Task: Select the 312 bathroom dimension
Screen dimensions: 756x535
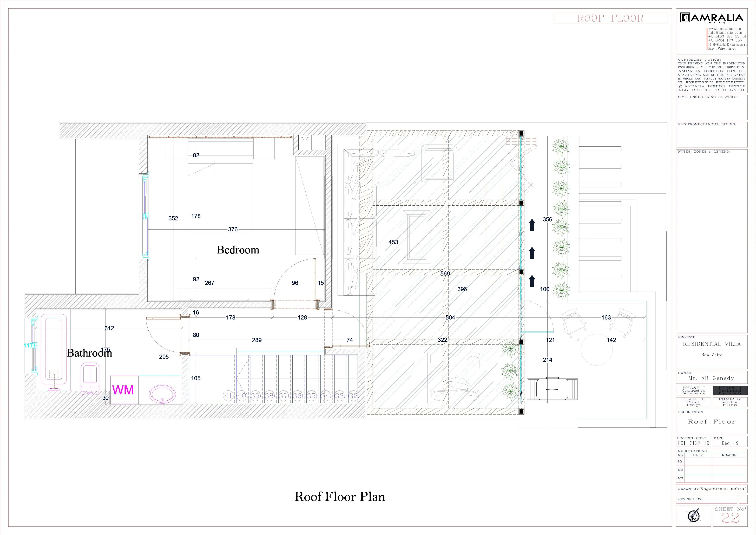Action: coord(109,329)
